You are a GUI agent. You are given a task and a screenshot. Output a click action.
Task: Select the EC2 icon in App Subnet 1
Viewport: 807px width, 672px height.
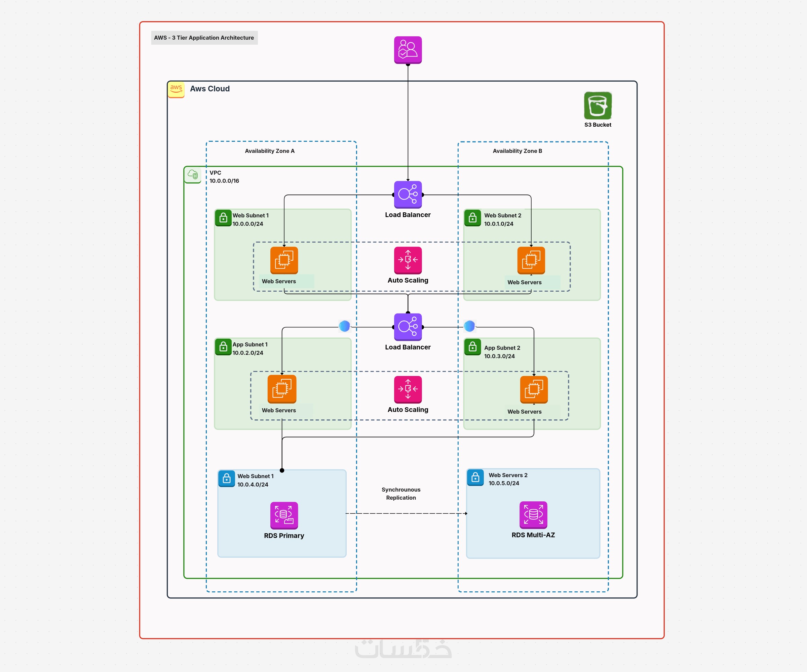click(x=282, y=389)
